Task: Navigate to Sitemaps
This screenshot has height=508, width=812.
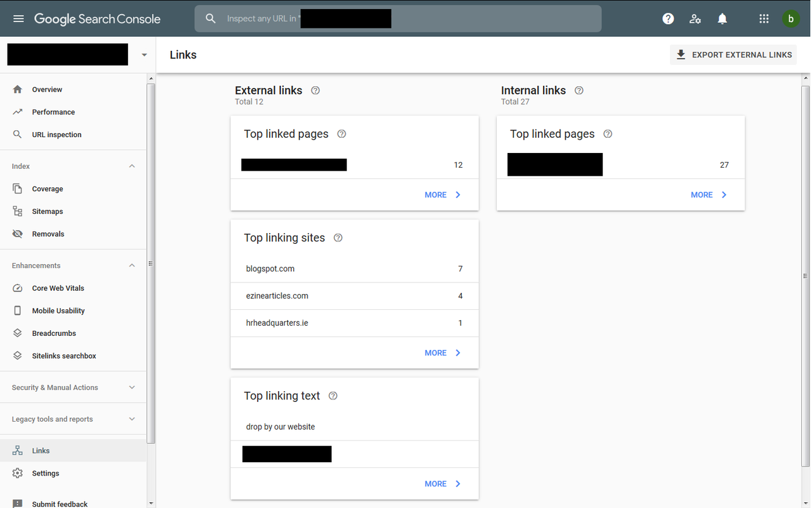Action: coord(73,211)
